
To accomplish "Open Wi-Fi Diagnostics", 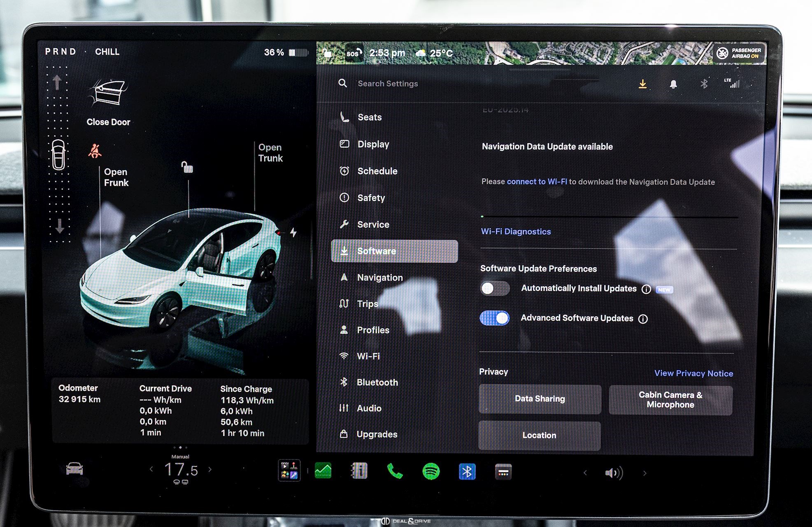I will 516,231.
